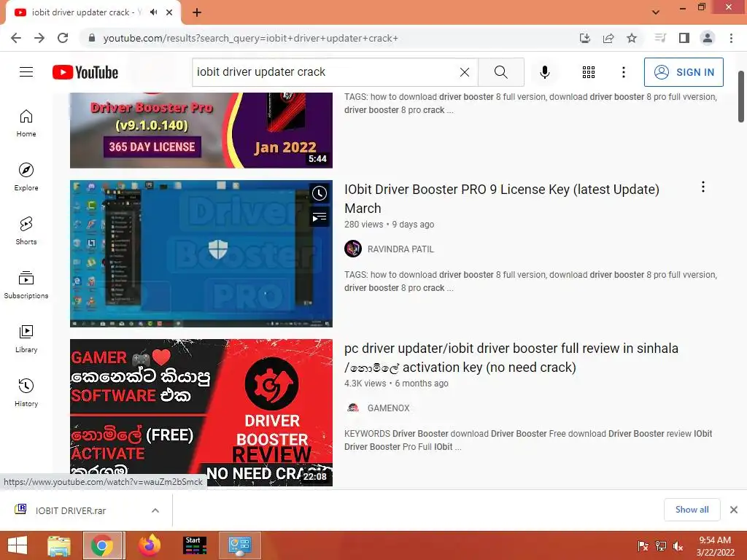Visit GAMENOX channel name
Image resolution: width=747 pixels, height=560 pixels.
[388, 408]
